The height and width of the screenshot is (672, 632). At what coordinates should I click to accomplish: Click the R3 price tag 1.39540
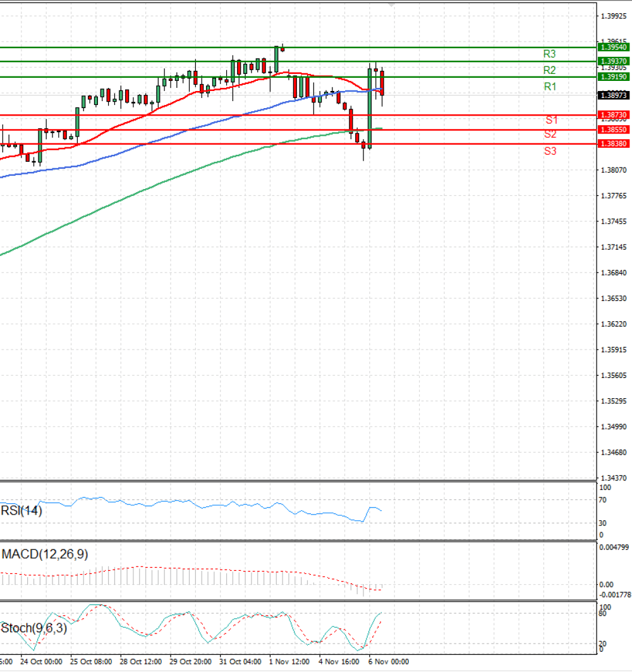coord(614,47)
